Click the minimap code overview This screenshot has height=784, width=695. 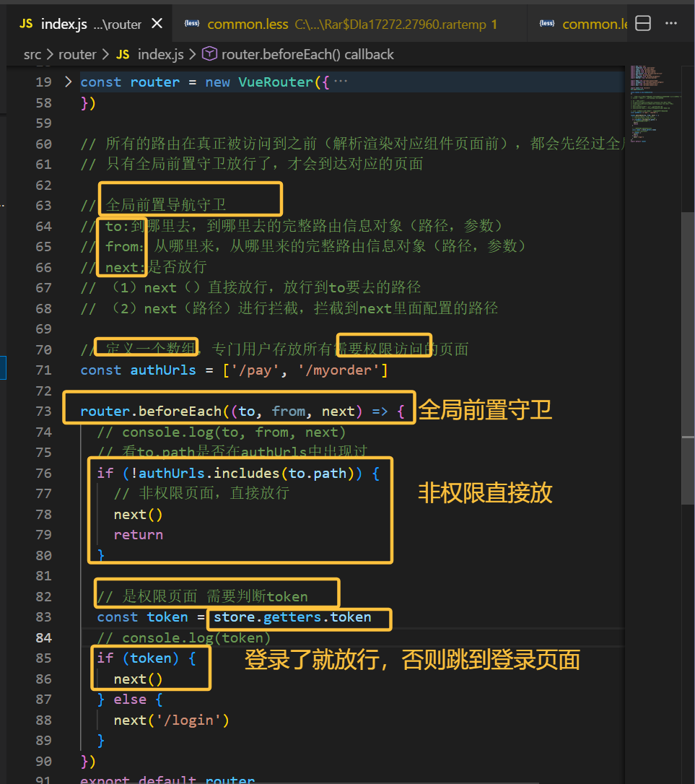[655, 103]
